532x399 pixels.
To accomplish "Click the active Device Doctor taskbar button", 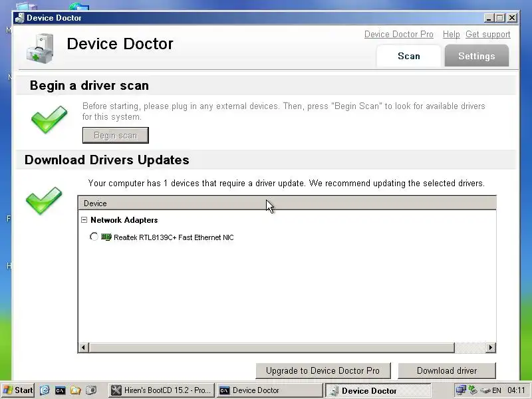I will [378, 390].
